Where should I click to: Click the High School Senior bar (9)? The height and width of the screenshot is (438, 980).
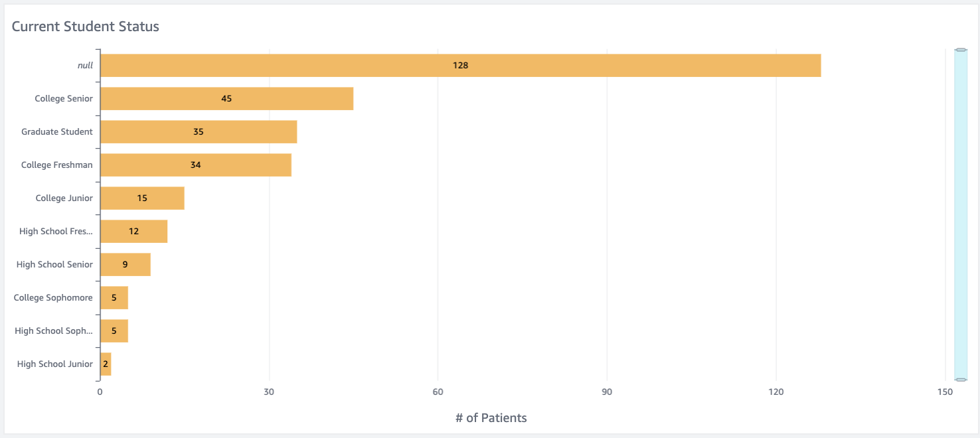click(x=125, y=265)
